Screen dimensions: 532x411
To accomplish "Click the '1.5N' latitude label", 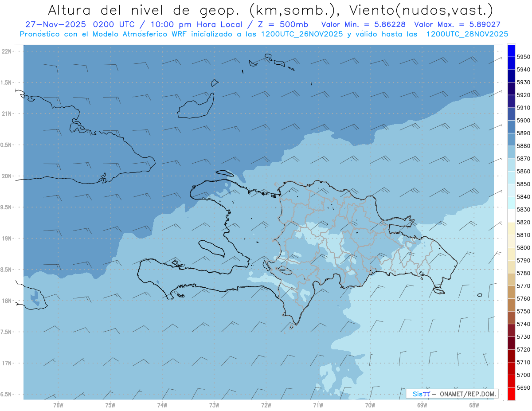I will pos(6,82).
